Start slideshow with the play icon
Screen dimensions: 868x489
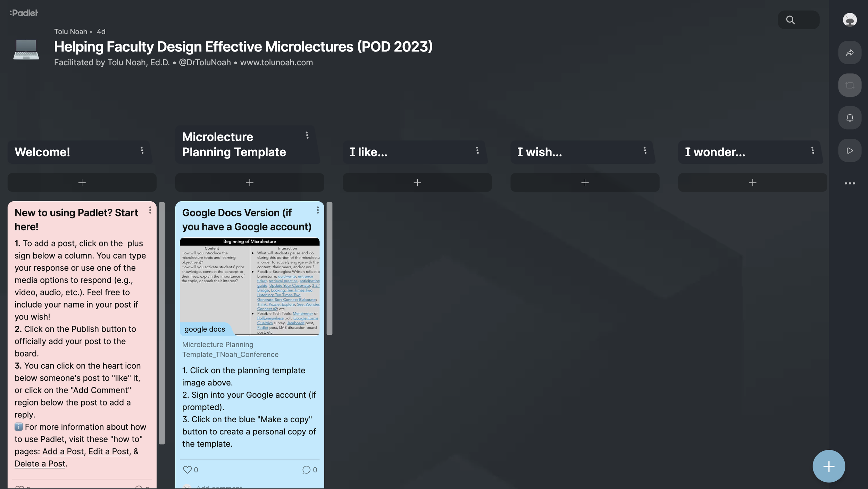click(849, 150)
